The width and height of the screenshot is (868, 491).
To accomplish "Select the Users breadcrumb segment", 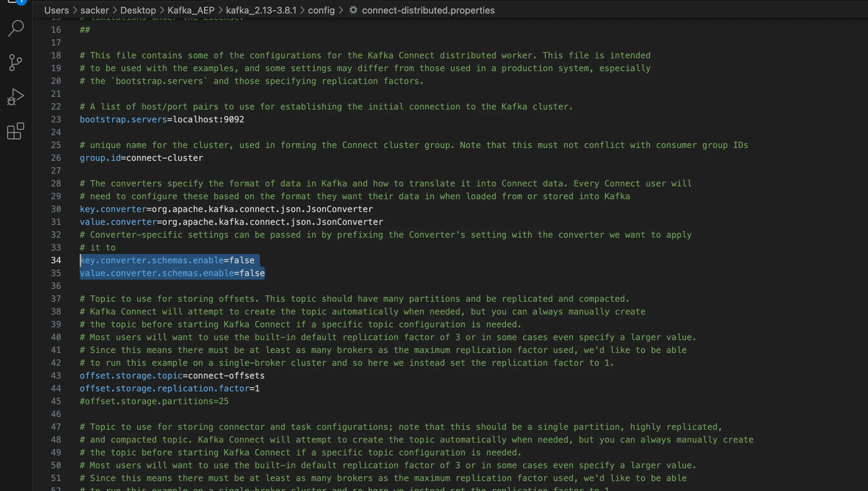I will pos(56,10).
